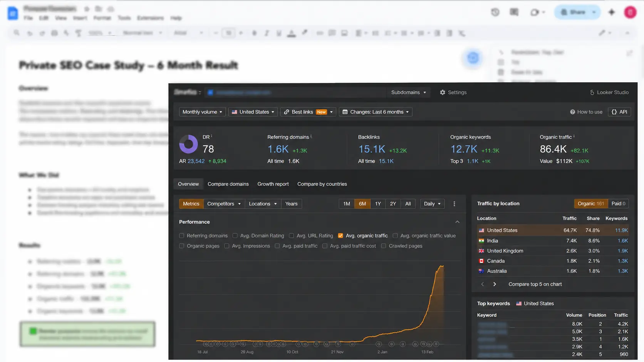Switch to the Compare domains tab
Viewport: 644px width, 362px height.
(x=228, y=184)
